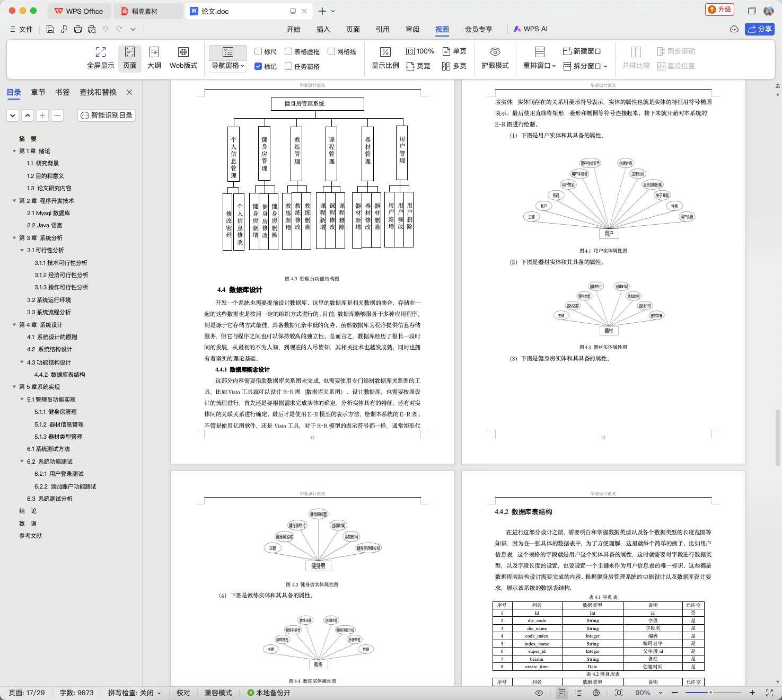Open the 审阅 ribbon tab
This screenshot has height=700, width=782.
click(x=412, y=29)
